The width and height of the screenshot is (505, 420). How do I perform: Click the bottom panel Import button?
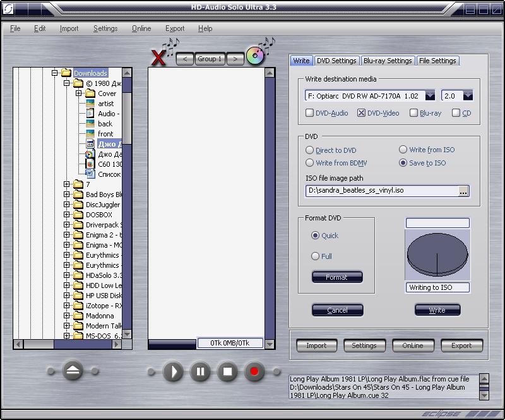[316, 345]
